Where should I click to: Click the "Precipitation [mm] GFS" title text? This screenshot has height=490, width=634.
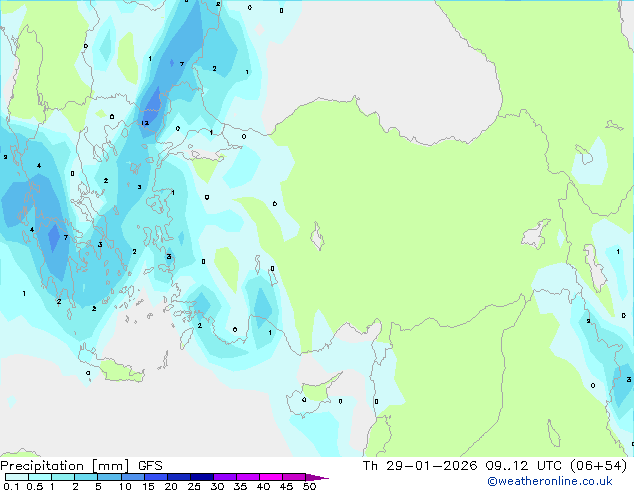pos(81,466)
